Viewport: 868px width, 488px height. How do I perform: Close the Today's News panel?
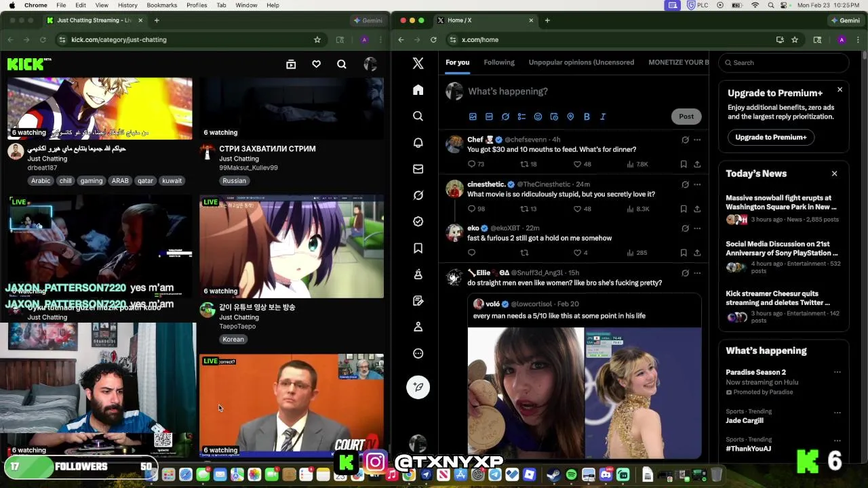pyautogui.click(x=834, y=174)
